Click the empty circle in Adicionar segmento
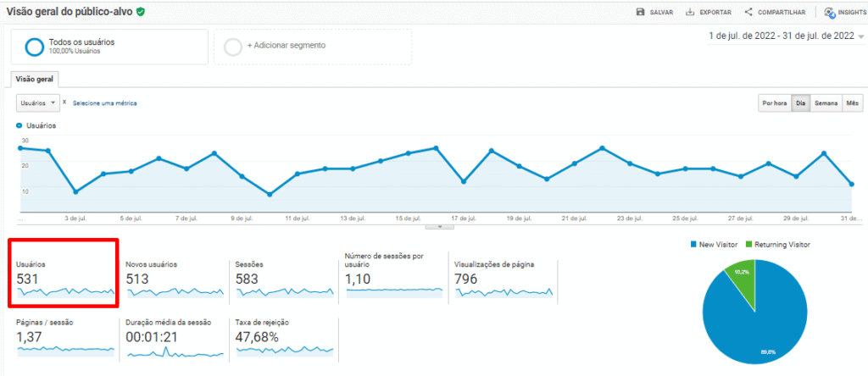This screenshot has height=376, width=868. point(233,47)
